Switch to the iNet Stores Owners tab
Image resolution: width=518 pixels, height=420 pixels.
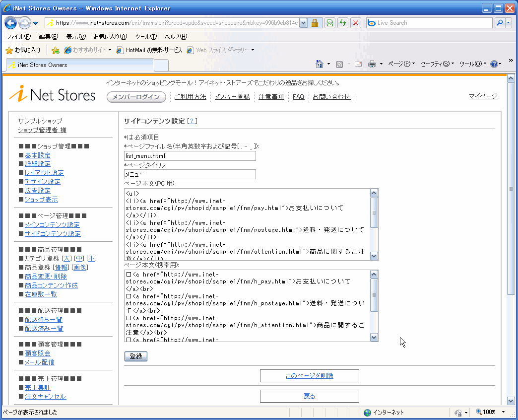pos(79,65)
